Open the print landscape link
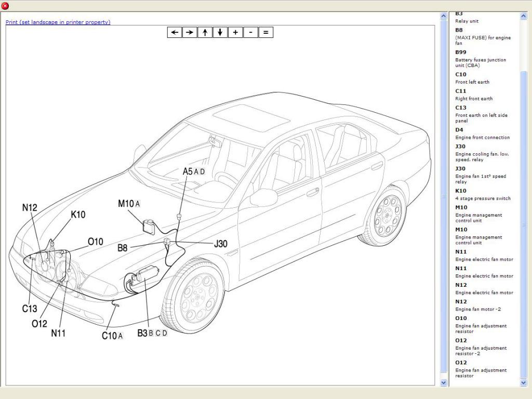Viewport: 532px width, 399px height. click(58, 22)
